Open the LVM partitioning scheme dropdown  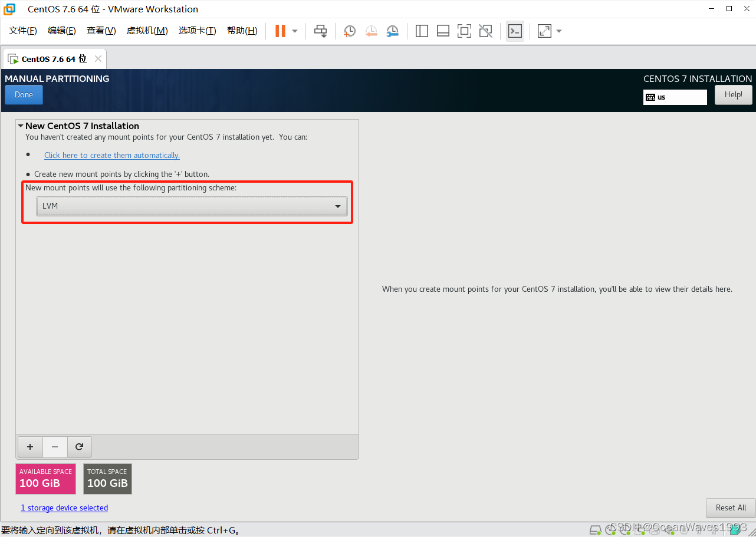192,206
